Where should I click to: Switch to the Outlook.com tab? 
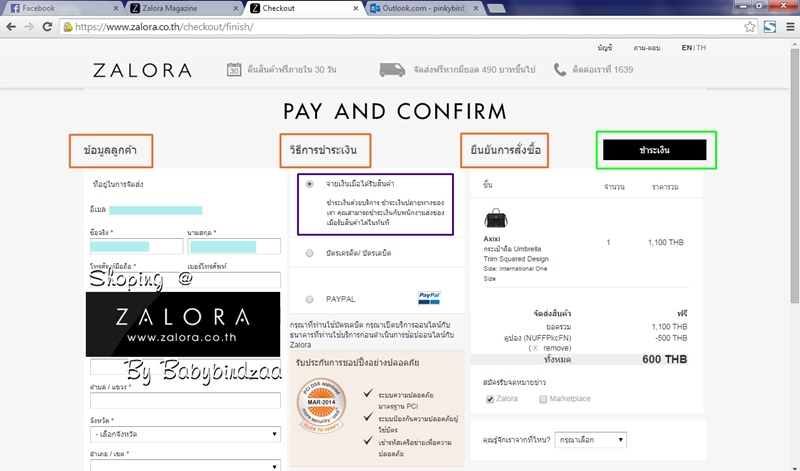(x=423, y=8)
